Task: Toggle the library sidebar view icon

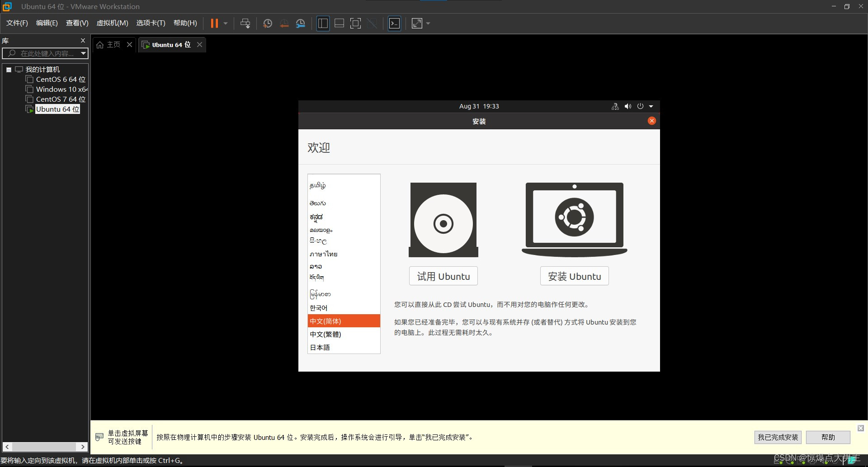Action: coord(323,23)
